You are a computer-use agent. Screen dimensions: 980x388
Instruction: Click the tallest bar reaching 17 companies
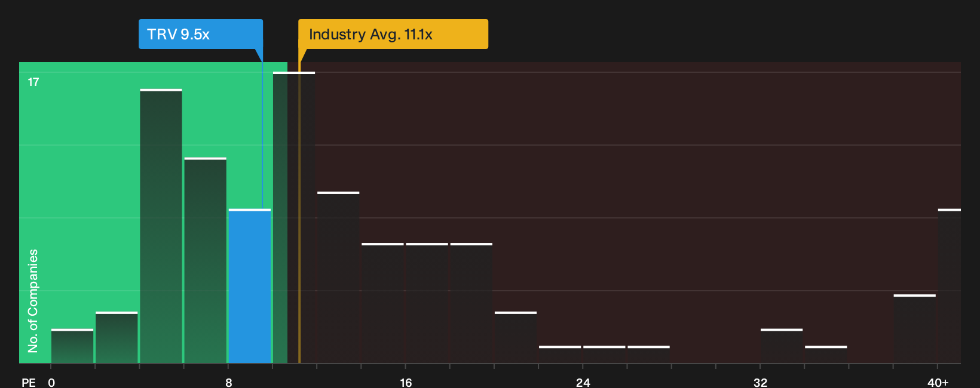tap(294, 217)
